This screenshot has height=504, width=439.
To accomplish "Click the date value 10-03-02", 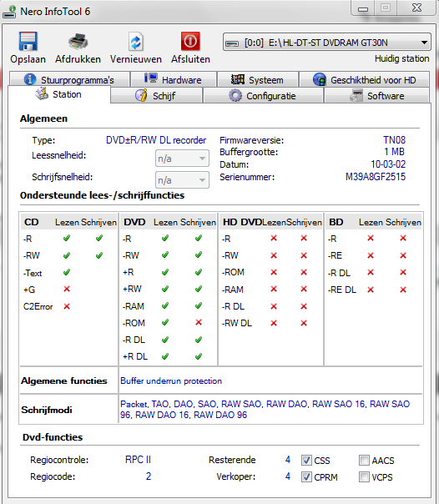I will click(388, 164).
